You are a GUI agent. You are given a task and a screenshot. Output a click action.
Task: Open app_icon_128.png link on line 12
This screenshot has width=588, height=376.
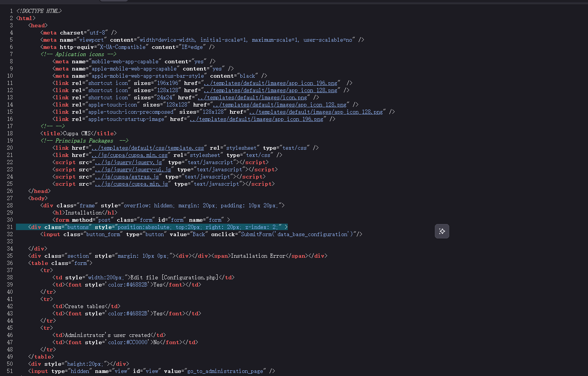[271, 90]
